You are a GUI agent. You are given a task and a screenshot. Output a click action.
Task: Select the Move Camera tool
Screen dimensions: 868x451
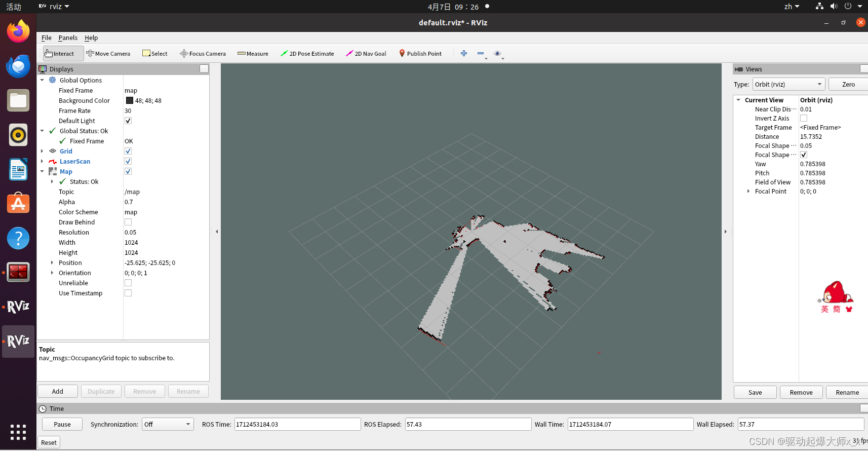pos(108,54)
